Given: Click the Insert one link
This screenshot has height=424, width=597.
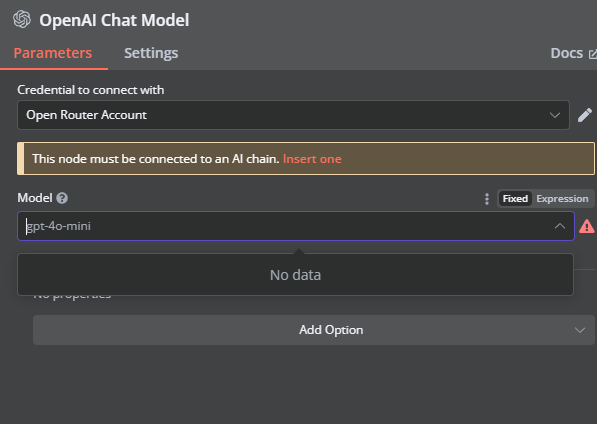Looking at the screenshot, I should (x=312, y=159).
